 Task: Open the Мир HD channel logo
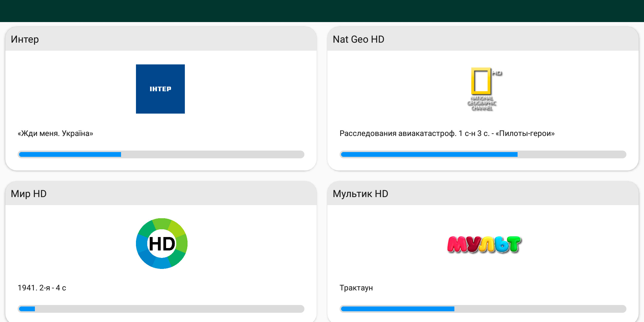(x=162, y=243)
